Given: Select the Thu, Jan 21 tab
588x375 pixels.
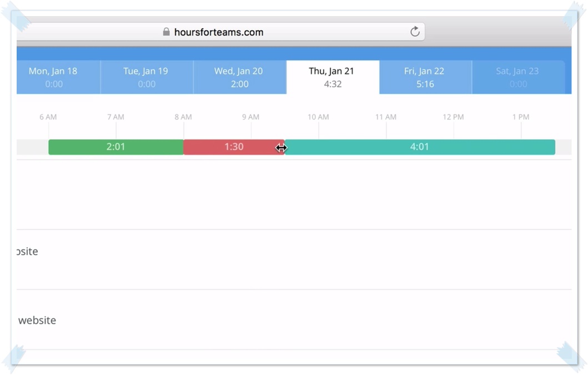Looking at the screenshot, I should point(332,77).
